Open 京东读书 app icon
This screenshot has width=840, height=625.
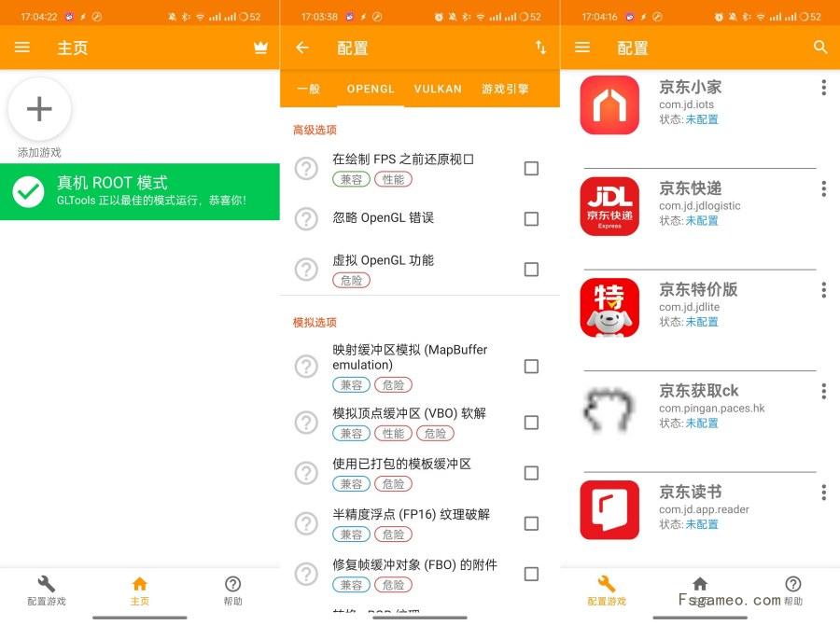point(609,510)
